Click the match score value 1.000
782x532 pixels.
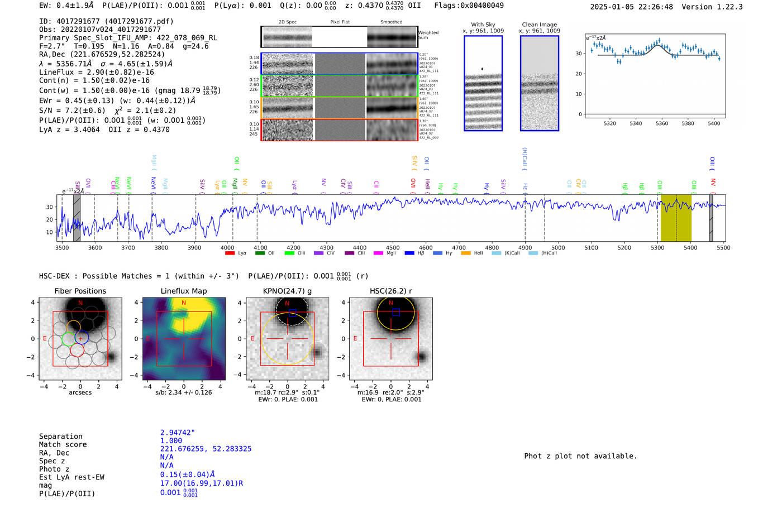pos(171,440)
